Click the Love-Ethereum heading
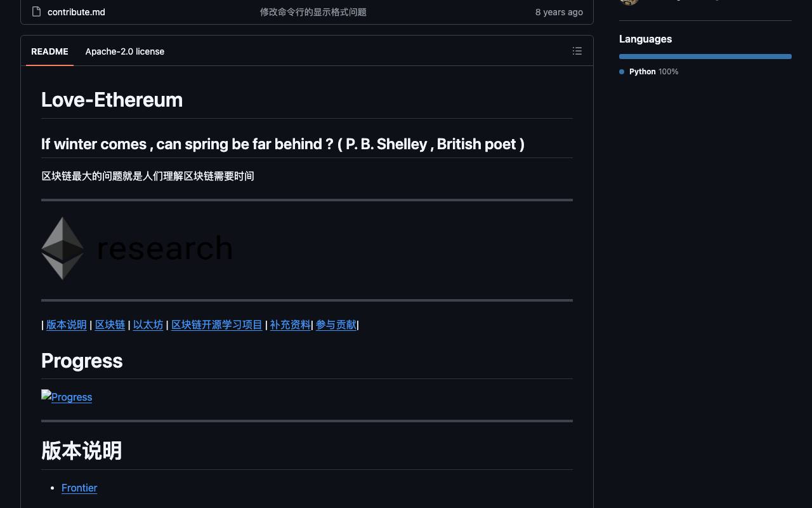 coord(112,100)
